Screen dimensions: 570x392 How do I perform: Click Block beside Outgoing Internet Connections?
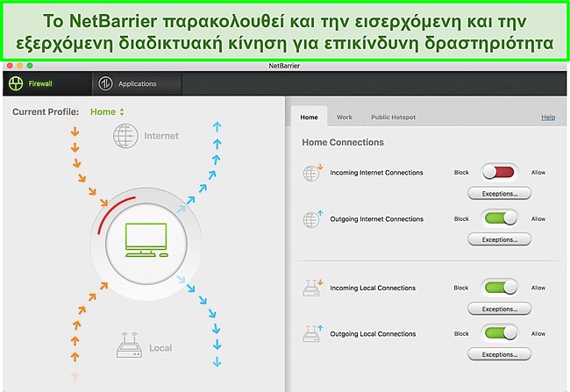pos(461,219)
